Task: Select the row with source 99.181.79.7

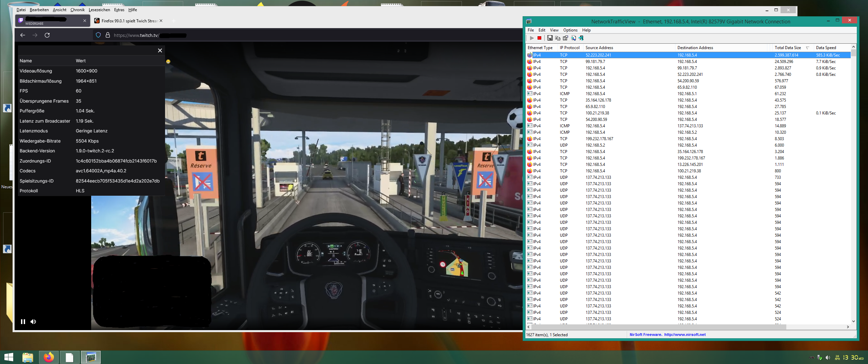Action: [x=688, y=62]
